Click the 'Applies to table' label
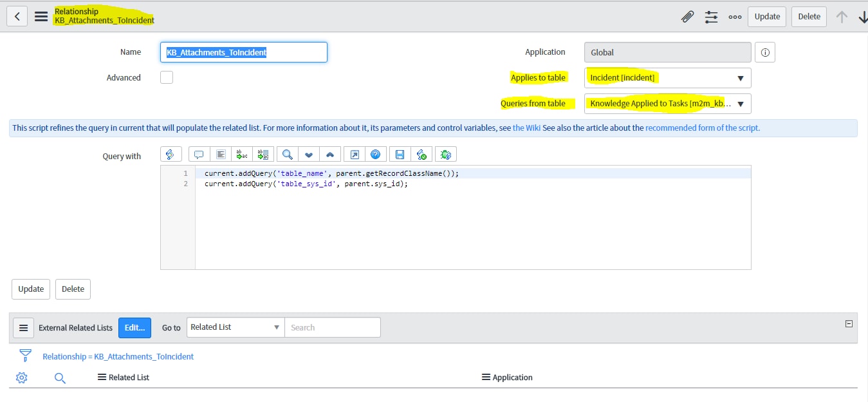The width and height of the screenshot is (868, 402). pyautogui.click(x=538, y=78)
